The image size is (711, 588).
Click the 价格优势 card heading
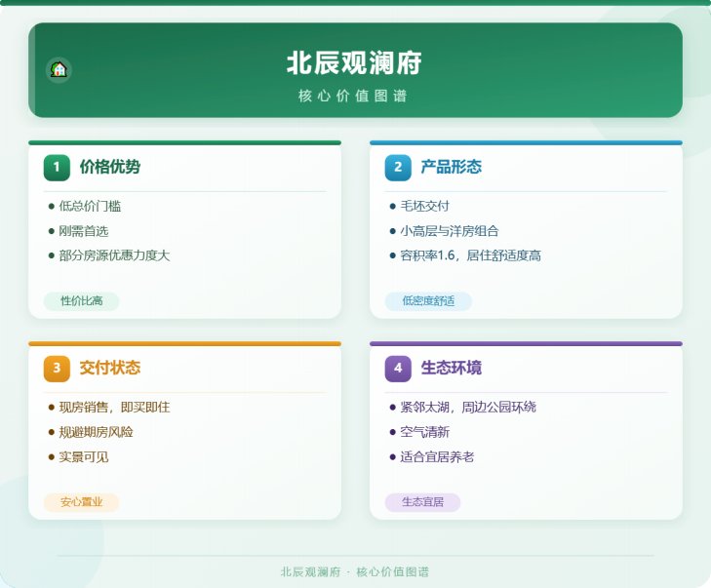click(110, 167)
